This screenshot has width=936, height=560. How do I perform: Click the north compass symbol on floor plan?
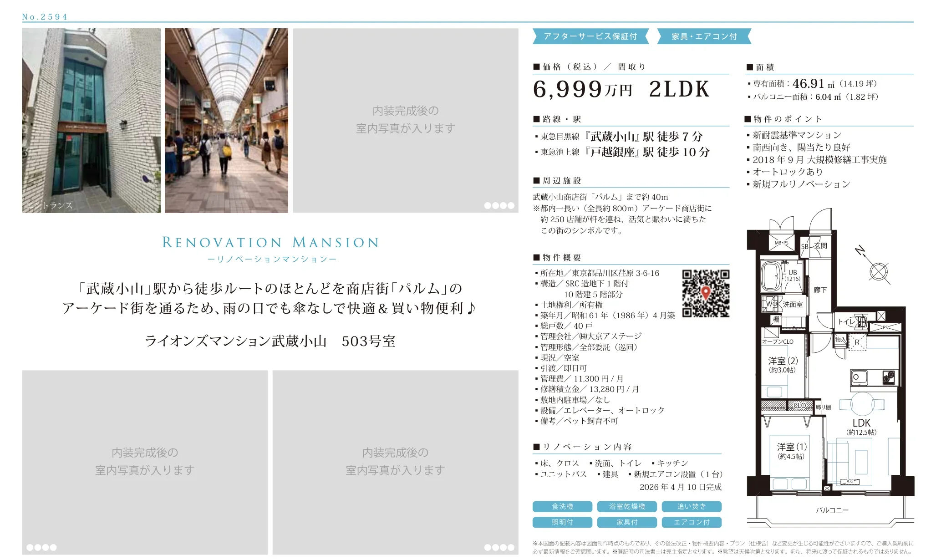(x=878, y=272)
